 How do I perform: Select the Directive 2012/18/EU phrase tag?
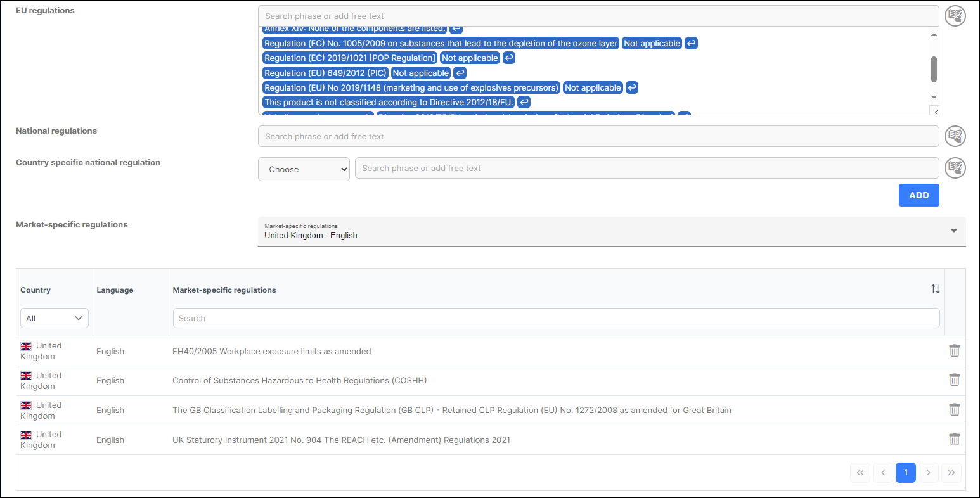389,102
